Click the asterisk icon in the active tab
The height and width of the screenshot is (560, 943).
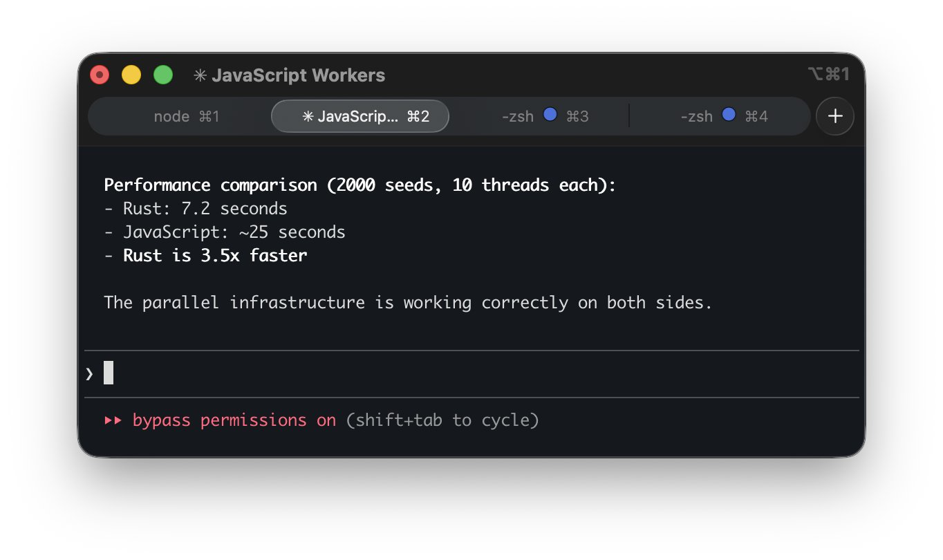[x=308, y=117]
